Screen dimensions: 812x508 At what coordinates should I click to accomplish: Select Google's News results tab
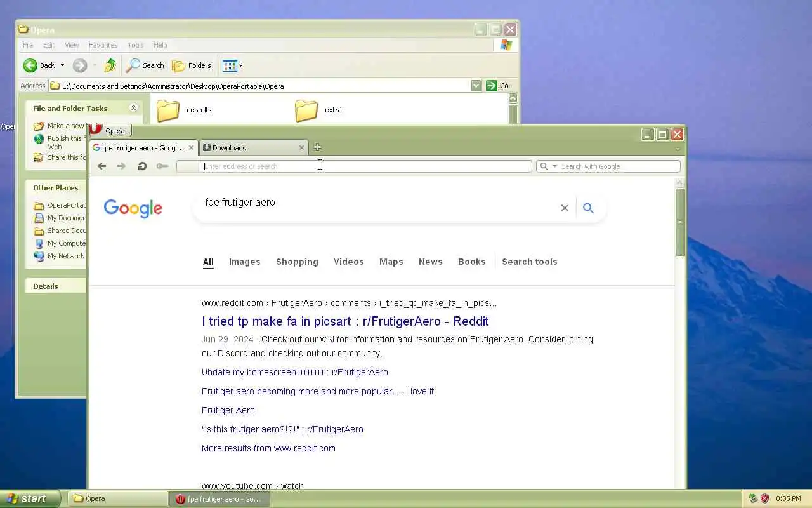[430, 262]
